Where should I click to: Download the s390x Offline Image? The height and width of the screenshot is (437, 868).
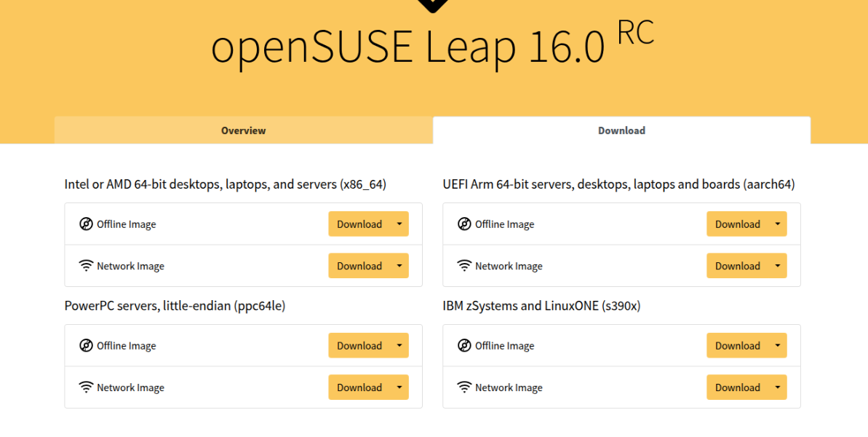point(737,346)
